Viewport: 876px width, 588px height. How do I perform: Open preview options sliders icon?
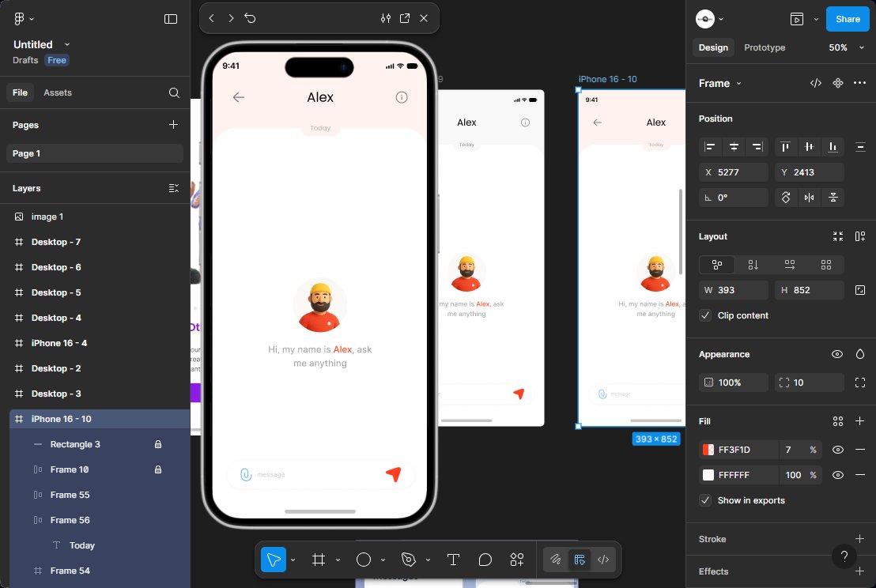(x=386, y=18)
